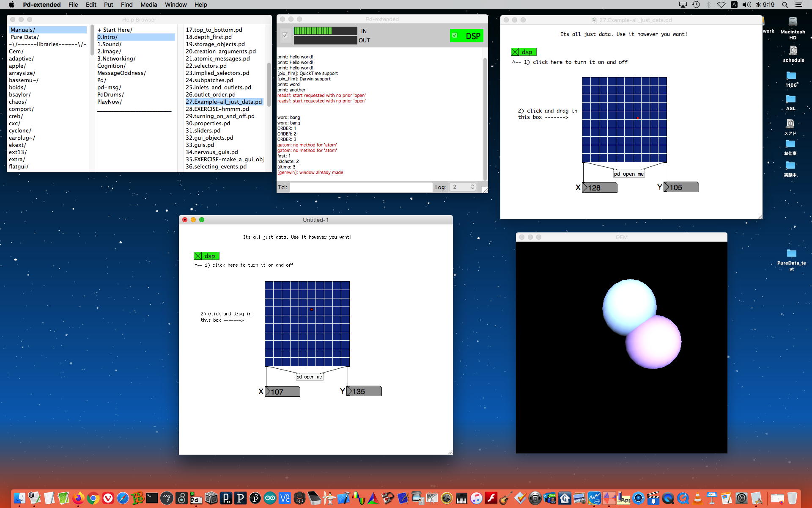Screen dimensions: 812x508
Task: Expand the 1.Sound/ folder in the Help Browser
Action: (x=109, y=44)
